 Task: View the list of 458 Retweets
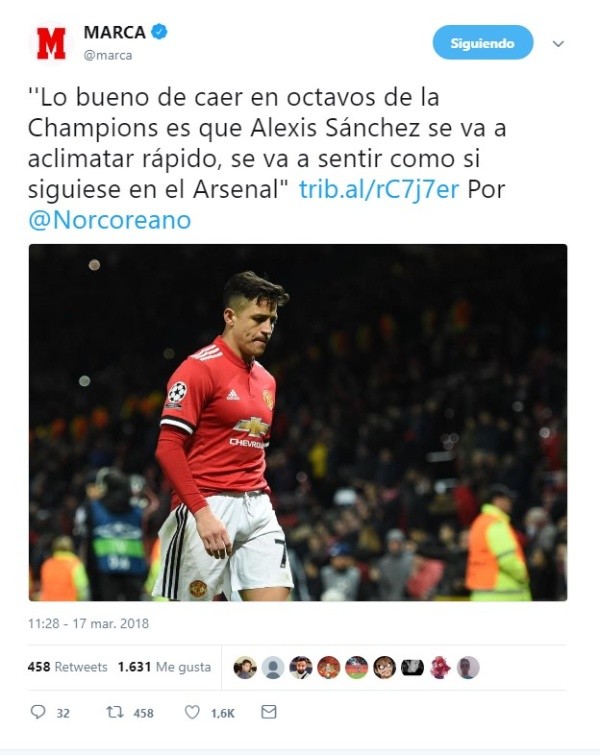pyautogui.click(x=67, y=667)
